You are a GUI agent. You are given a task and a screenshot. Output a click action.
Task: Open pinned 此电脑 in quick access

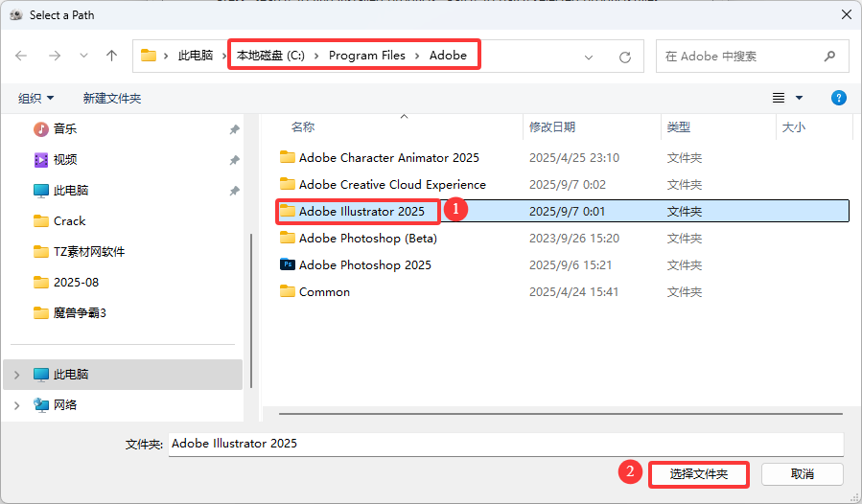(x=71, y=191)
